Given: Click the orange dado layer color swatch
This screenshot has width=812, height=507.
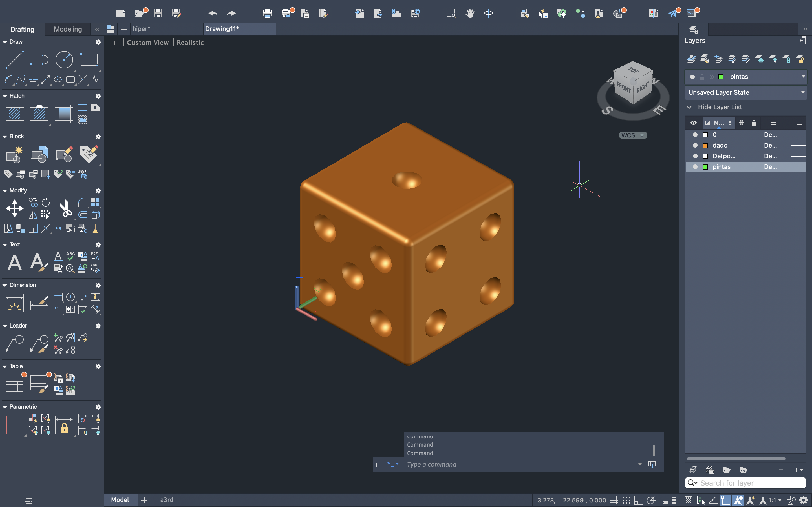Looking at the screenshot, I should tap(705, 145).
